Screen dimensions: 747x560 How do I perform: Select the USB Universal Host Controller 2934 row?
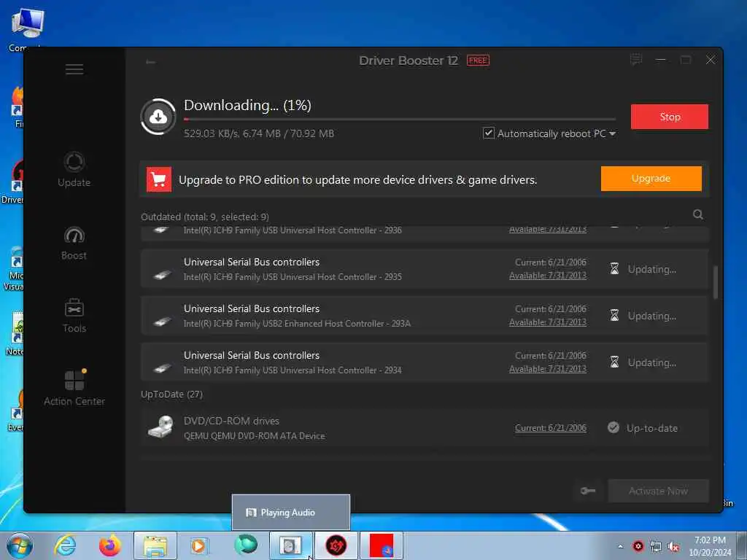425,362
